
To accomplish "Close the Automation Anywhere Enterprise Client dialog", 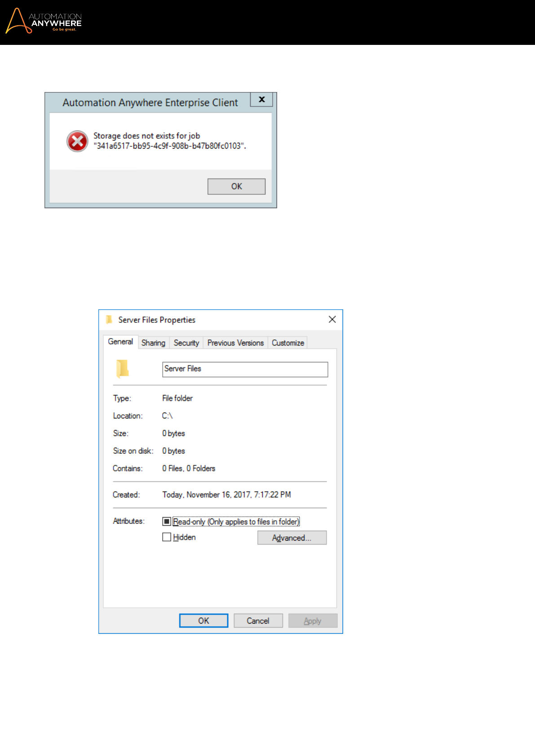I will (261, 100).
